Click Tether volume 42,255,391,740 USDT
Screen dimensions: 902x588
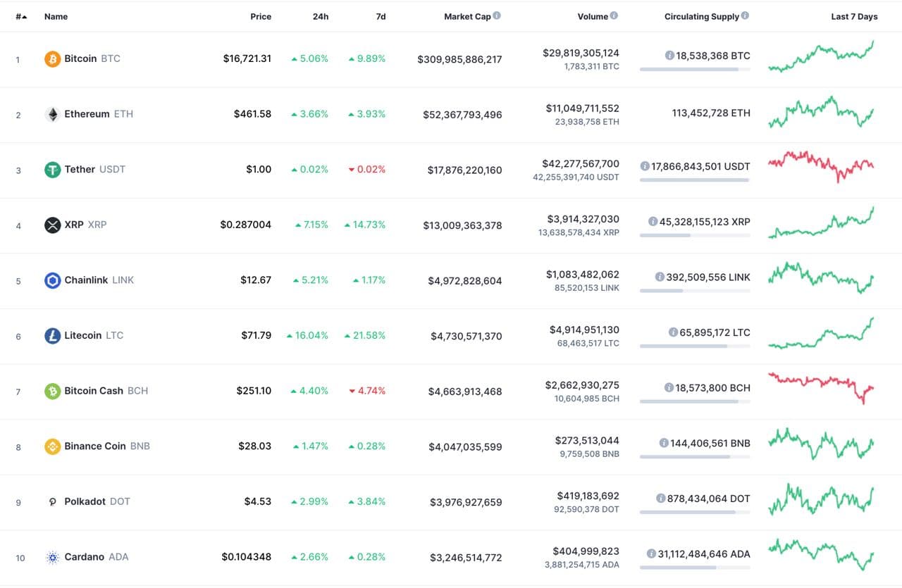[576, 177]
